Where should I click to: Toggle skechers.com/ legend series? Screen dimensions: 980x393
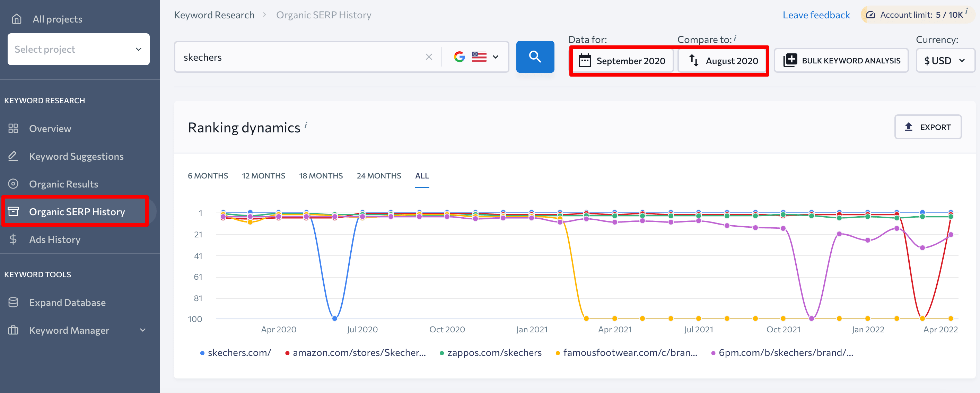click(x=236, y=353)
